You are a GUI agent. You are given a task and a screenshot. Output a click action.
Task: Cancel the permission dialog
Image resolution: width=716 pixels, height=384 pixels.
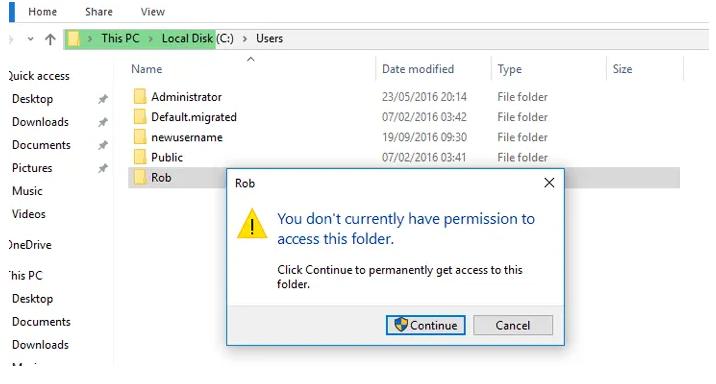pos(513,325)
